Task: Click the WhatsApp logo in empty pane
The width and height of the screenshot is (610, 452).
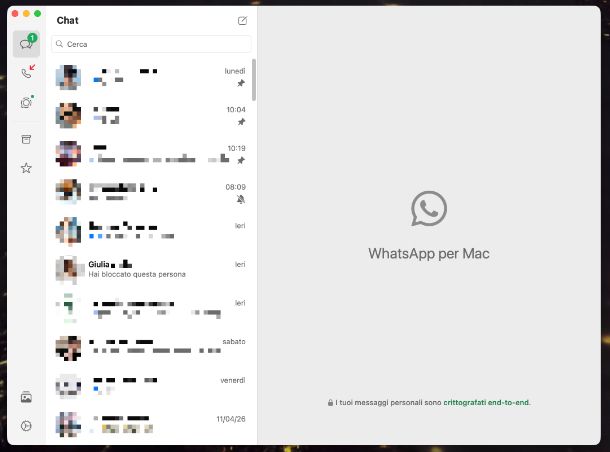Action: pyautogui.click(x=429, y=208)
